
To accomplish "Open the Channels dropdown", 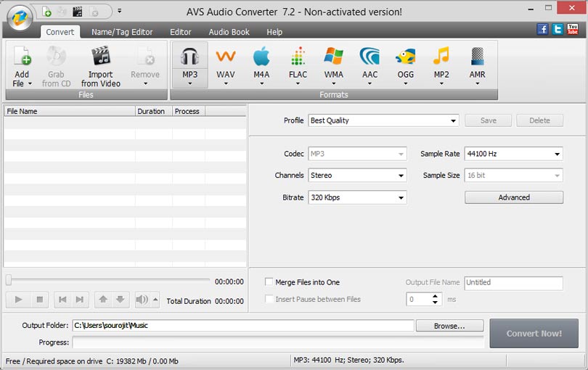I will [357, 176].
